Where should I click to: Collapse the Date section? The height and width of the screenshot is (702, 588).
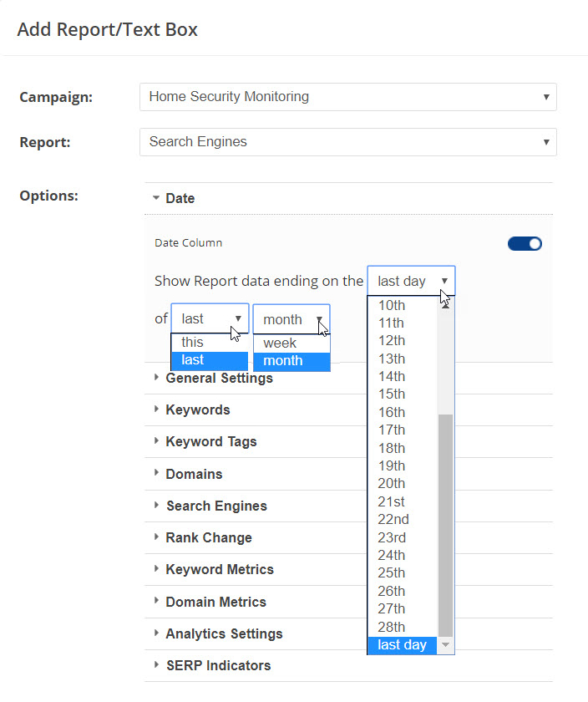(x=180, y=199)
